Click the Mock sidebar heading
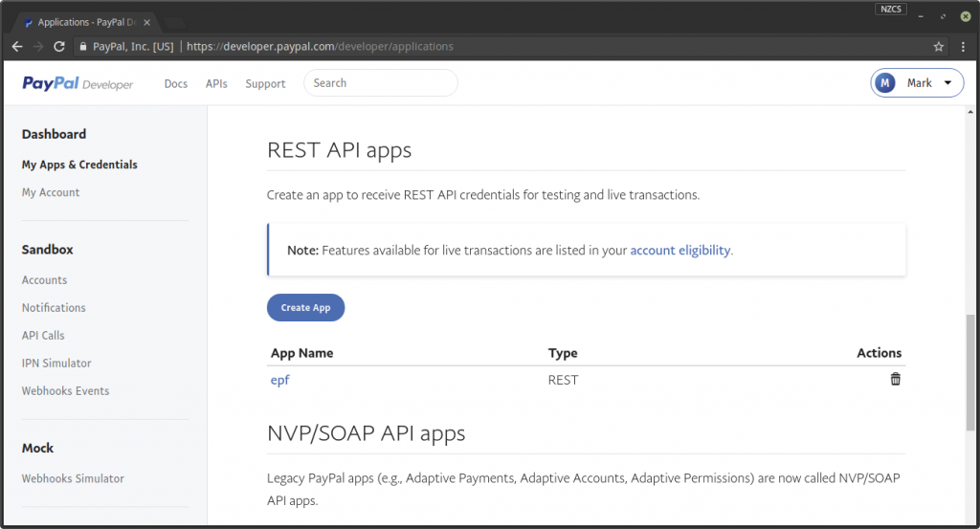Image resolution: width=980 pixels, height=529 pixels. (x=37, y=448)
